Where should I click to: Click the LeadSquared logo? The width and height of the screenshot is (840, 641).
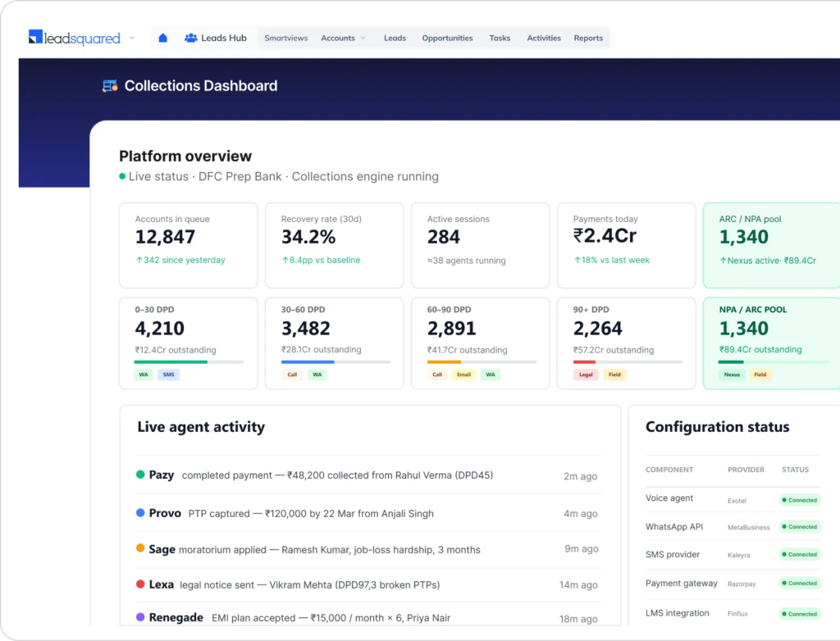75,38
